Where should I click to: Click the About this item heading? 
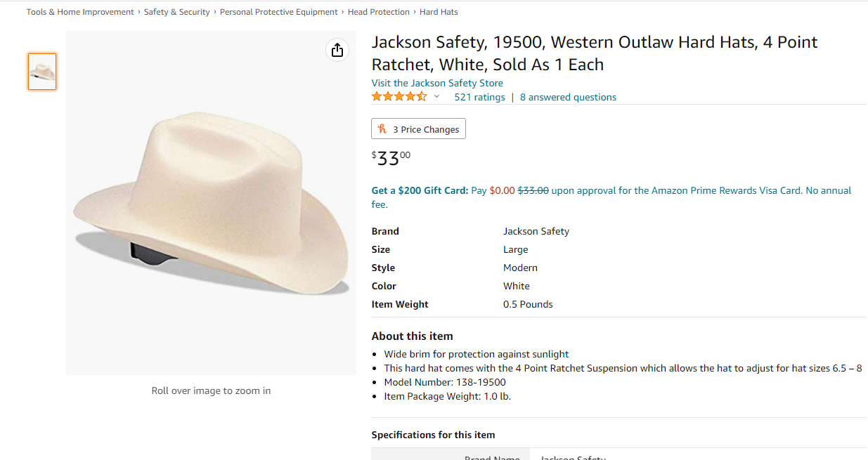point(413,336)
